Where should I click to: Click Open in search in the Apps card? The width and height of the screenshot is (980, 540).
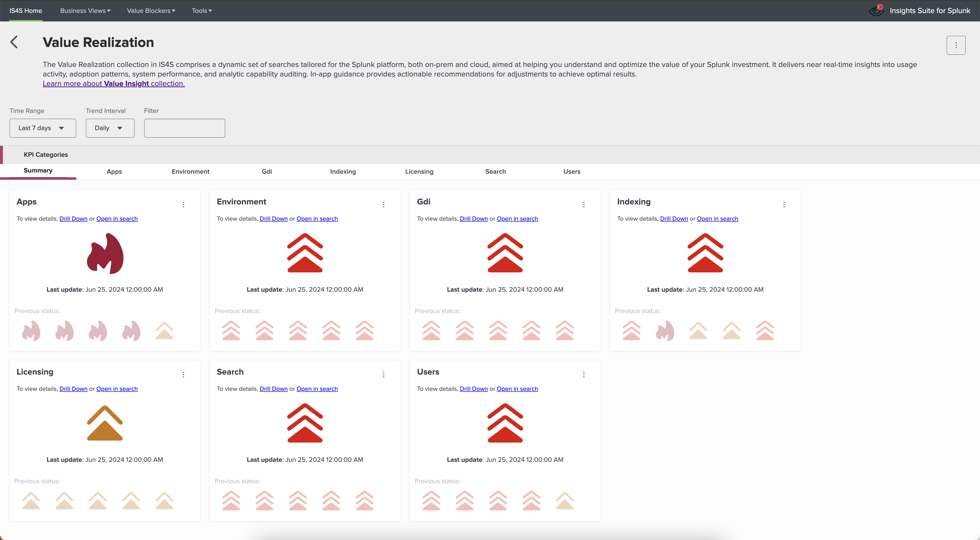click(117, 219)
